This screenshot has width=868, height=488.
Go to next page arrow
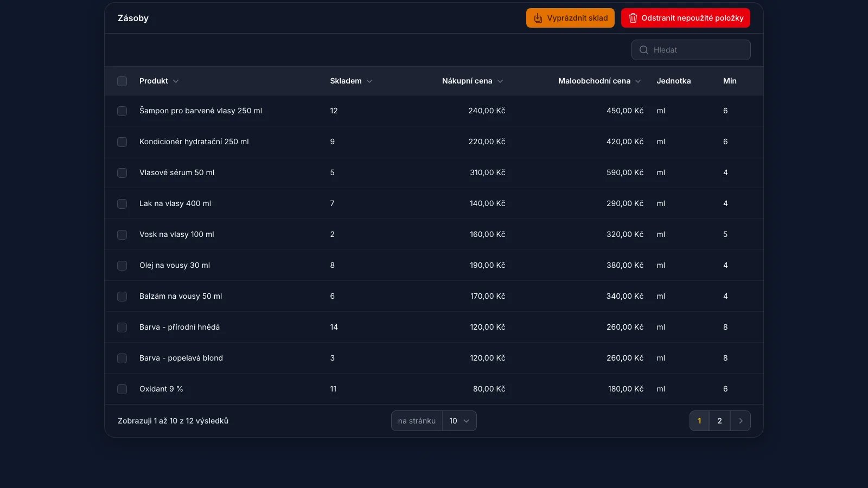coord(741,421)
